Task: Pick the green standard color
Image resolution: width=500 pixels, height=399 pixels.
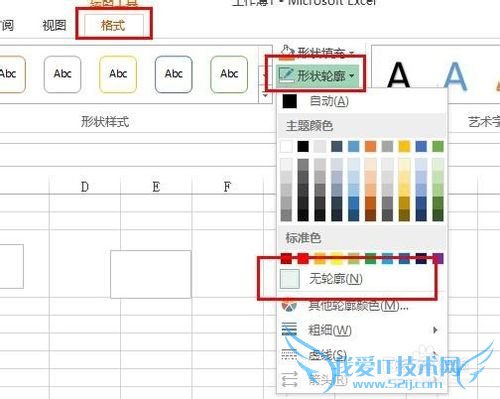Action: (370, 259)
